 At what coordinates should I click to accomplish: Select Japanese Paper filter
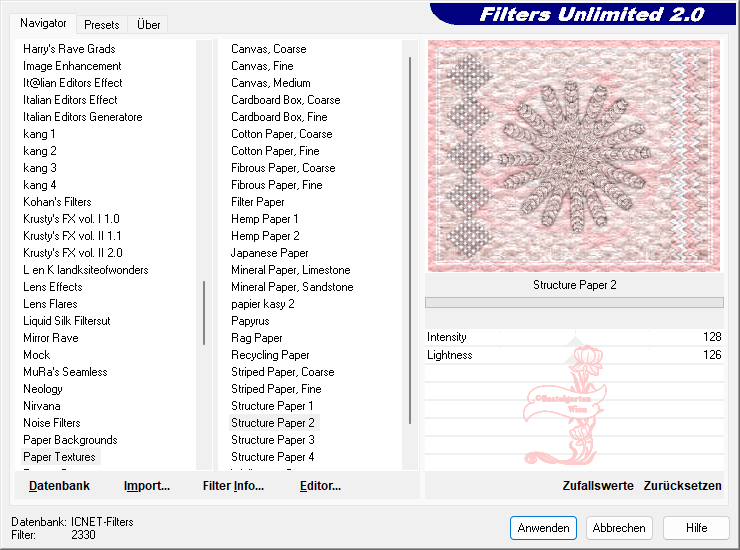coord(270,253)
